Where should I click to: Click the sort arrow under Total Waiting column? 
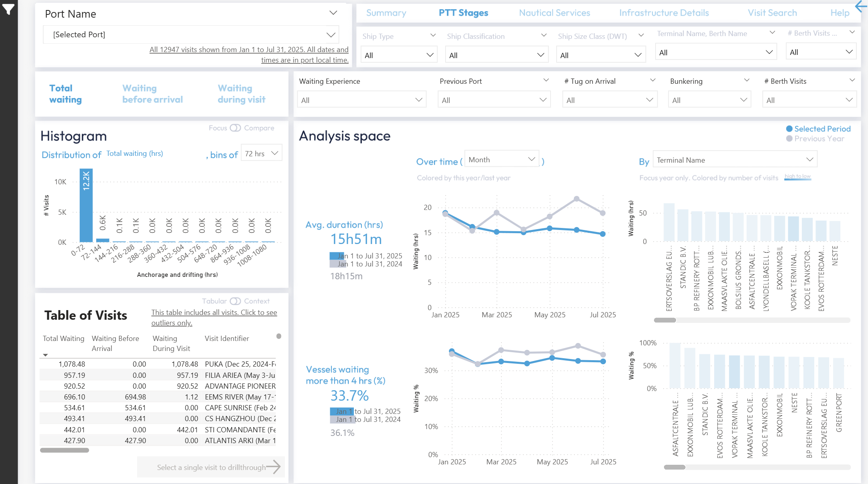click(x=45, y=355)
